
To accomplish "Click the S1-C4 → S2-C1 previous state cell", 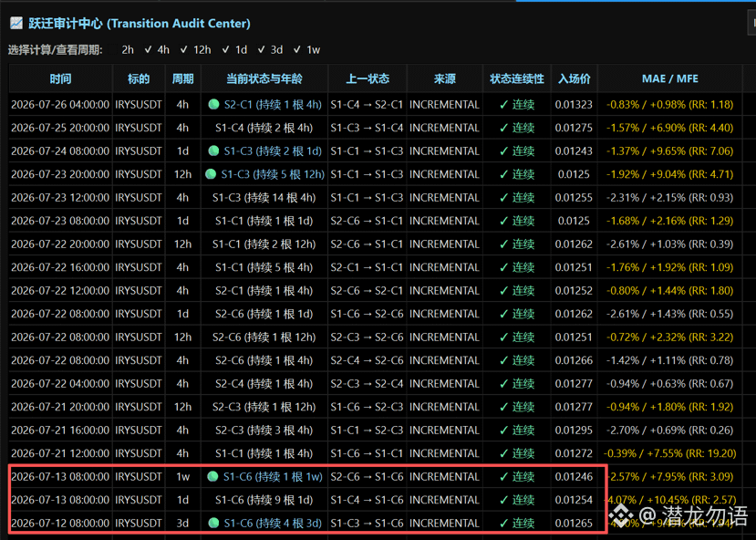I will (367, 105).
